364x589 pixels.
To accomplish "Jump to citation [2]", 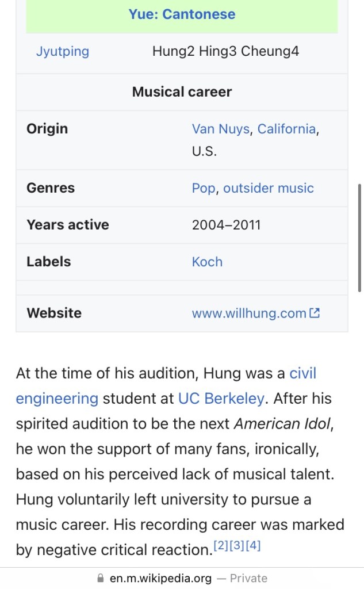I will click(x=221, y=545).
